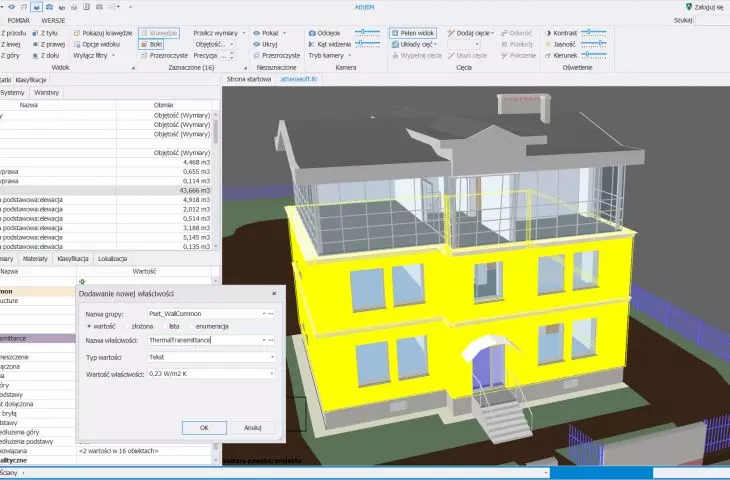Open the WERSJE ribbon tab
The height and width of the screenshot is (480, 730).
click(x=53, y=20)
